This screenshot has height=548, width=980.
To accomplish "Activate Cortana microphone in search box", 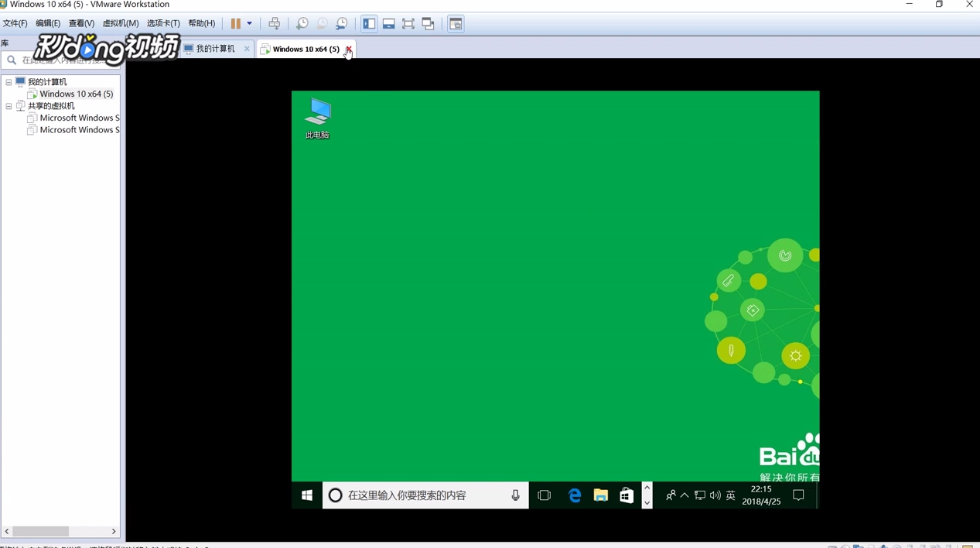I will coord(515,495).
